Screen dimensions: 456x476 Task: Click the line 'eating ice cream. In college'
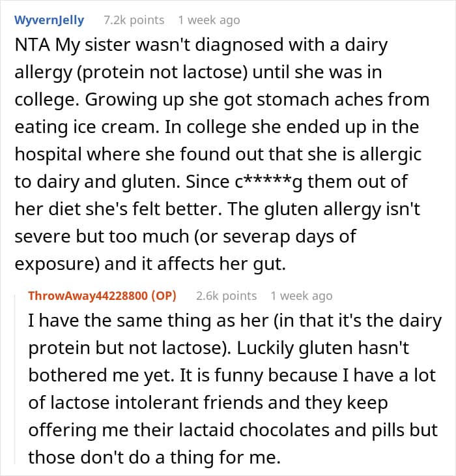click(217, 127)
